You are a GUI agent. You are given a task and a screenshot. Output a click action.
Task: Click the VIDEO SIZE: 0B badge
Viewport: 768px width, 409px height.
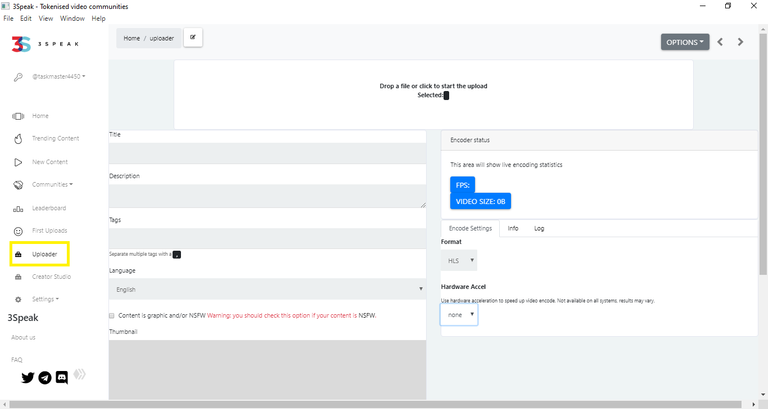point(480,201)
